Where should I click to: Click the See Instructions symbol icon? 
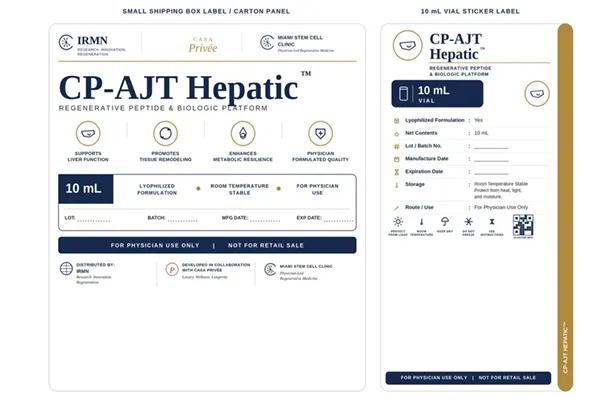pyautogui.click(x=492, y=222)
